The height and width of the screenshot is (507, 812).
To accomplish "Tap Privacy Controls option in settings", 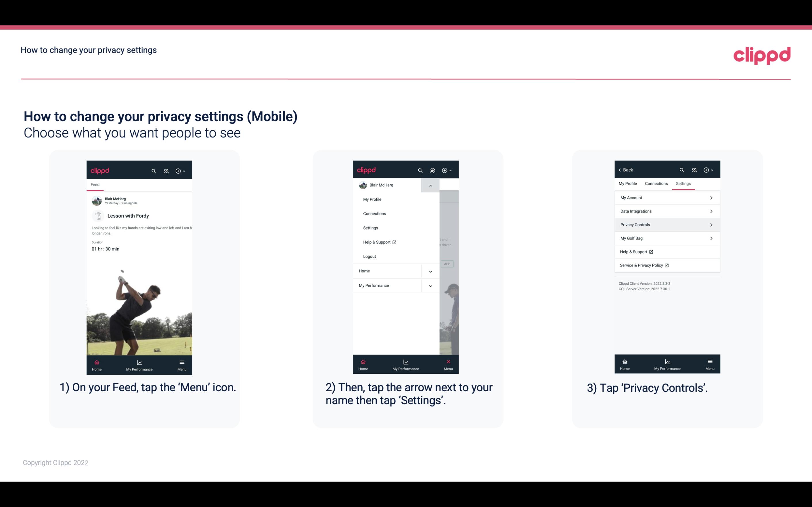I will pos(667,224).
